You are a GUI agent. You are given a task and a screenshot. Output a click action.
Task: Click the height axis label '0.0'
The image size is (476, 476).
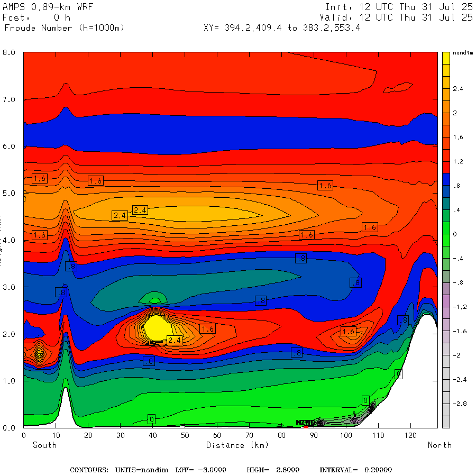point(9,428)
